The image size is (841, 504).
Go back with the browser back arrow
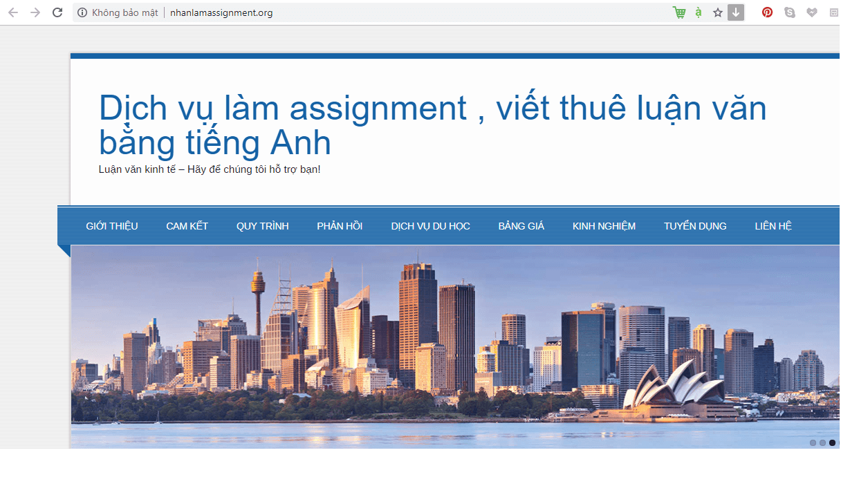pos(13,12)
